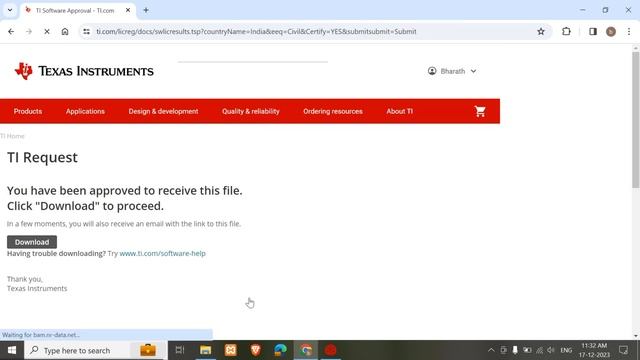The image size is (640, 360).
Task: Open Chrome three-dot menu
Action: coord(629,31)
